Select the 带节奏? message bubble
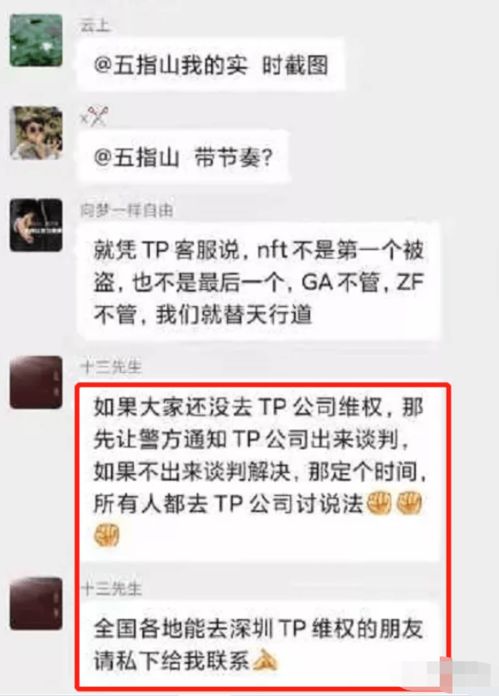The width and height of the screenshot is (499, 696). click(183, 158)
